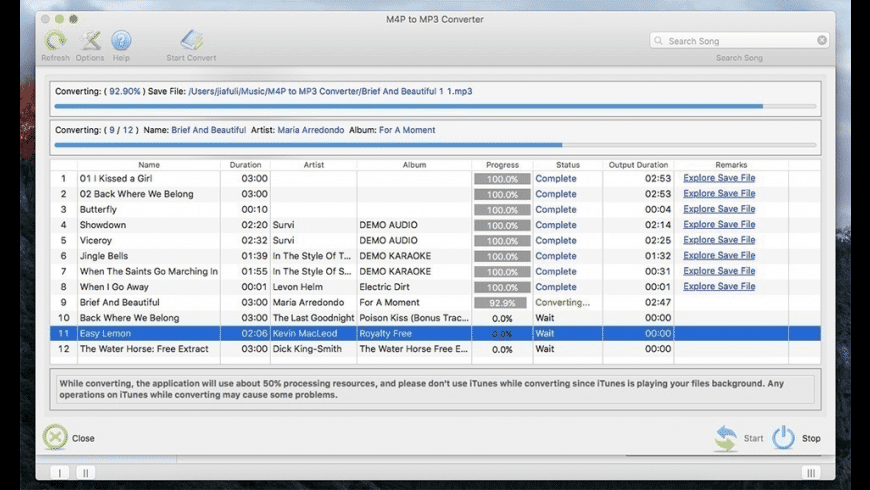Viewport: 870px width, 490px height.
Task: Open Explore Save File for Butterfly
Action: click(x=719, y=209)
